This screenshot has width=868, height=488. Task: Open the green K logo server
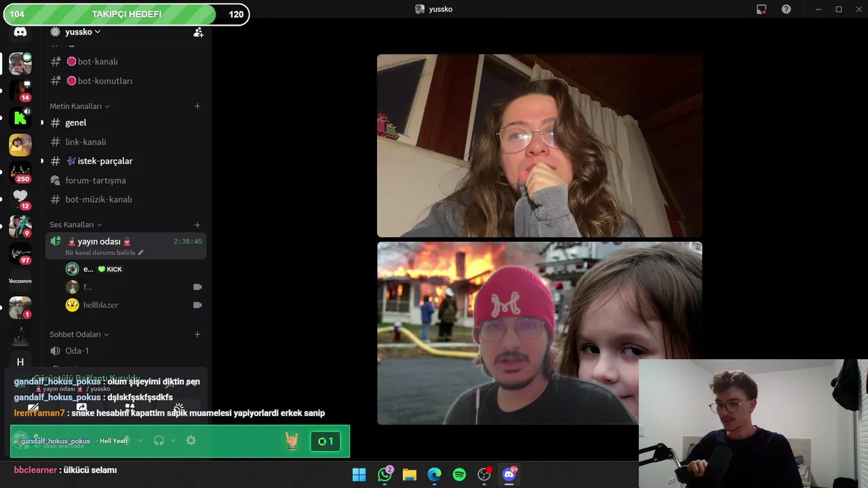click(20, 118)
